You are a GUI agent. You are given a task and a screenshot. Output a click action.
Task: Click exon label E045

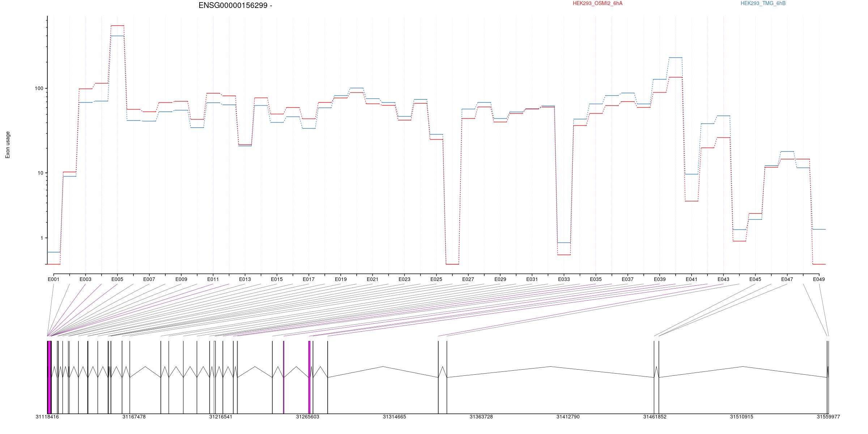(755, 279)
